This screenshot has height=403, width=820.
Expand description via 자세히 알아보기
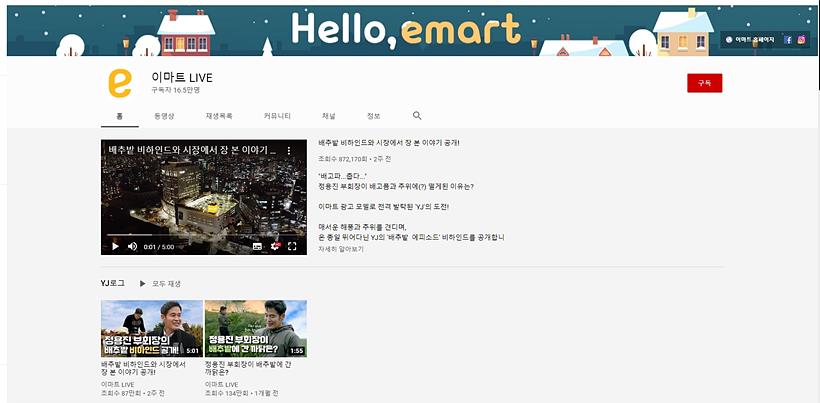[341, 249]
